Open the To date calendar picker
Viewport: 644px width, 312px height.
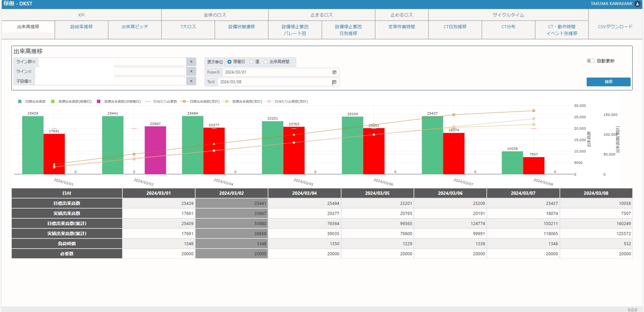[334, 82]
